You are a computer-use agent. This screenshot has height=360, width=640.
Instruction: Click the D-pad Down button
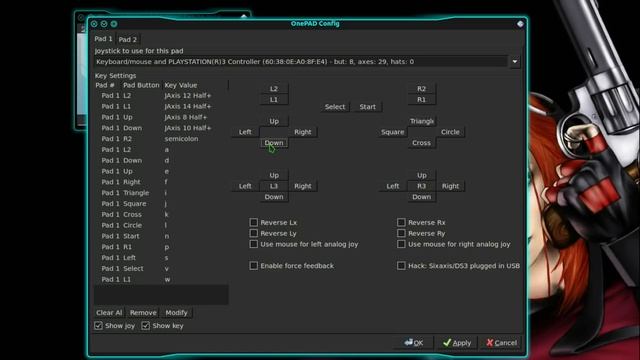click(x=274, y=143)
